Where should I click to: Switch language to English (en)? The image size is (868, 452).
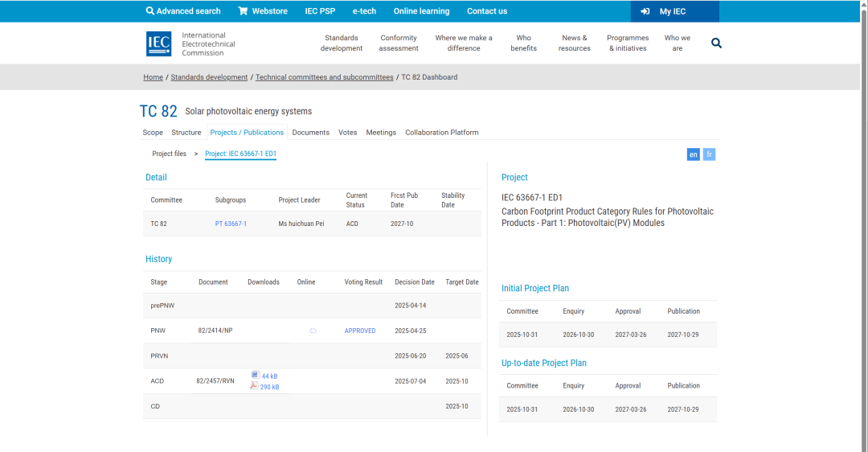tap(693, 154)
